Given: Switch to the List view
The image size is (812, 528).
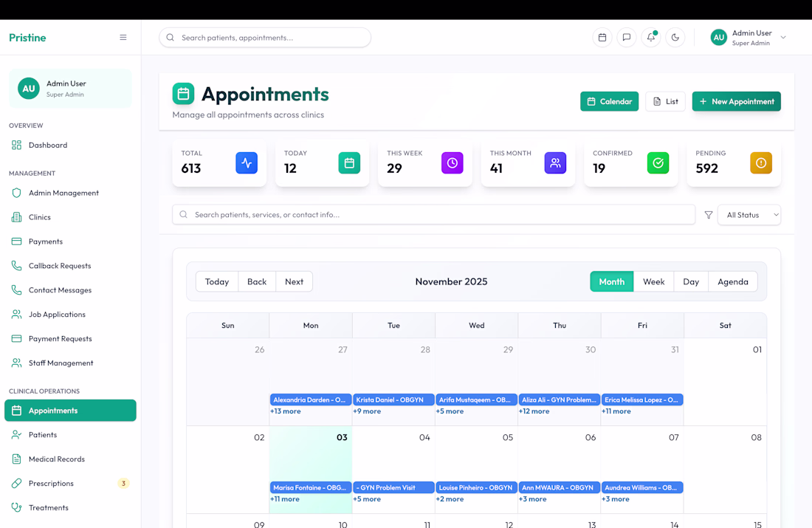Looking at the screenshot, I should point(665,102).
